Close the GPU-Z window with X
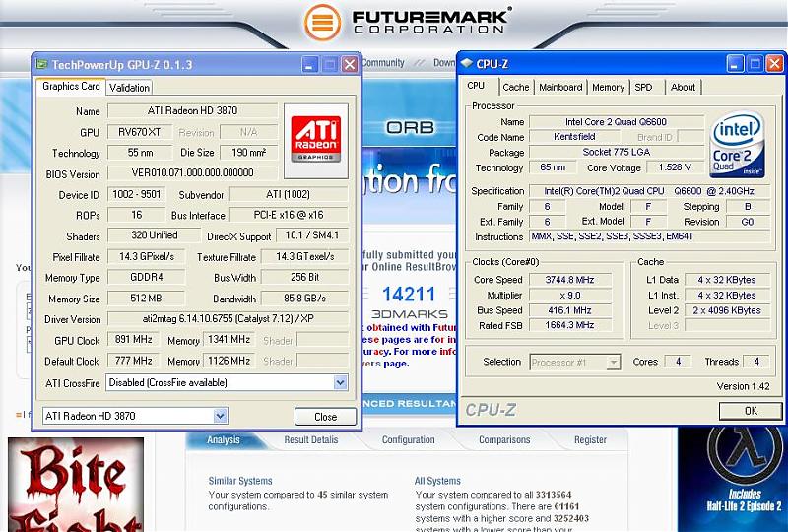Screen dimensions: 788x532 click(350, 64)
